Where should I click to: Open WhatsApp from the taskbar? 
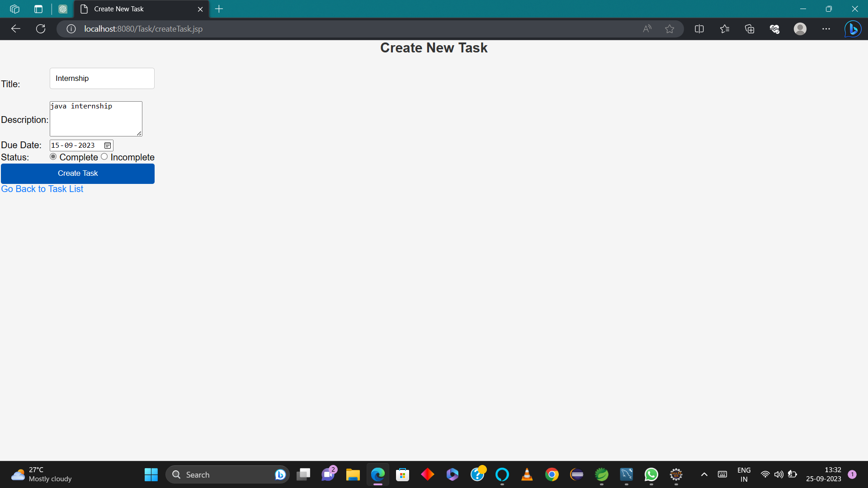[x=651, y=474]
